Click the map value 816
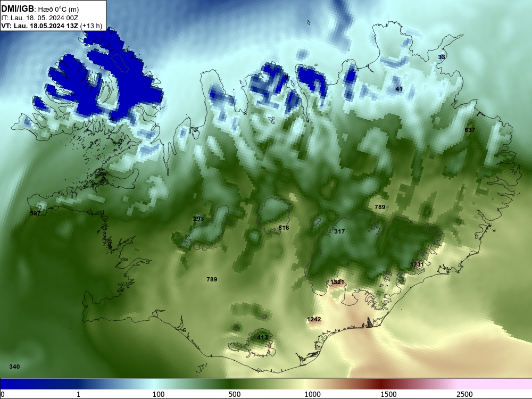The height and width of the screenshot is (399, 532). pyautogui.click(x=284, y=228)
